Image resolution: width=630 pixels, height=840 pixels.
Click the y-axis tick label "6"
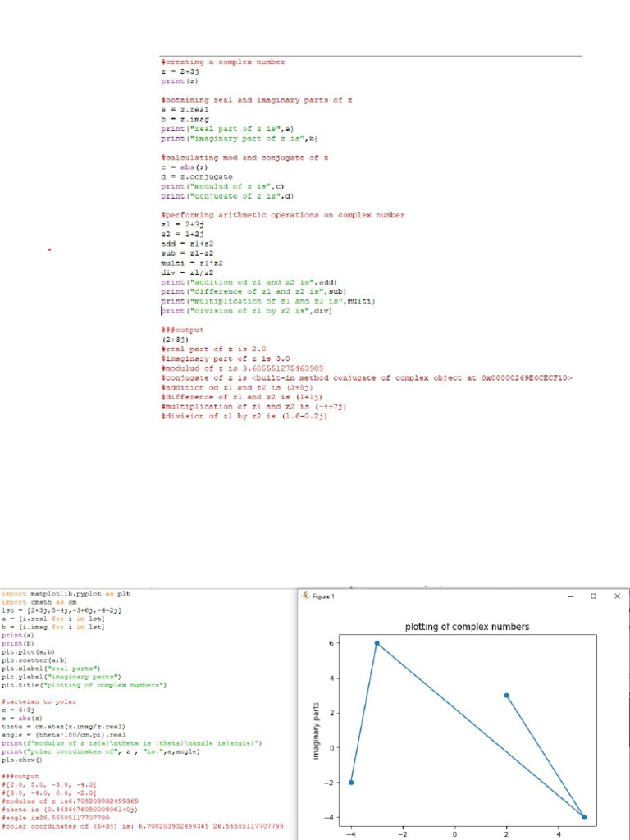click(x=333, y=643)
